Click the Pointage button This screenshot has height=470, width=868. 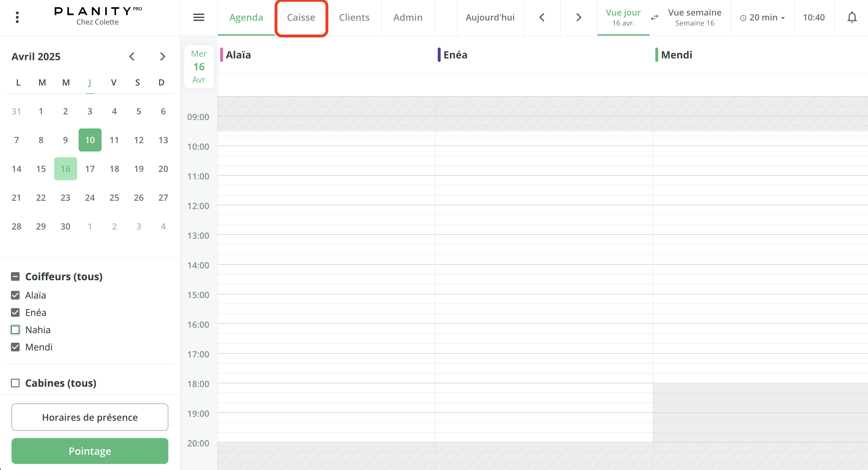coord(90,451)
